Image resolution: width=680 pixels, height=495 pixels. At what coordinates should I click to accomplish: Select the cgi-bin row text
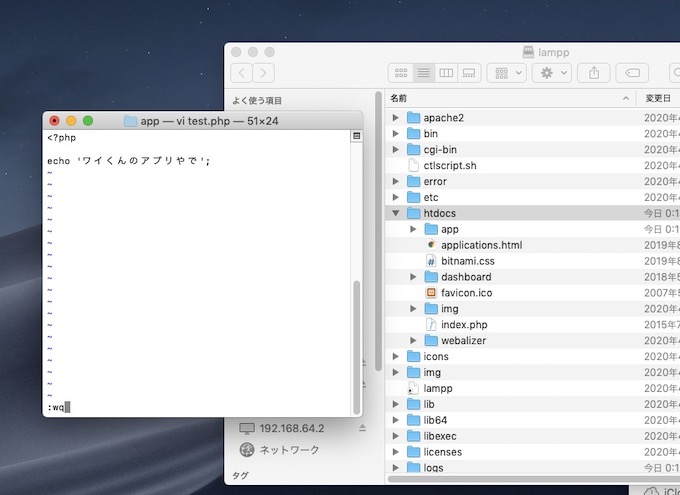tap(440, 150)
